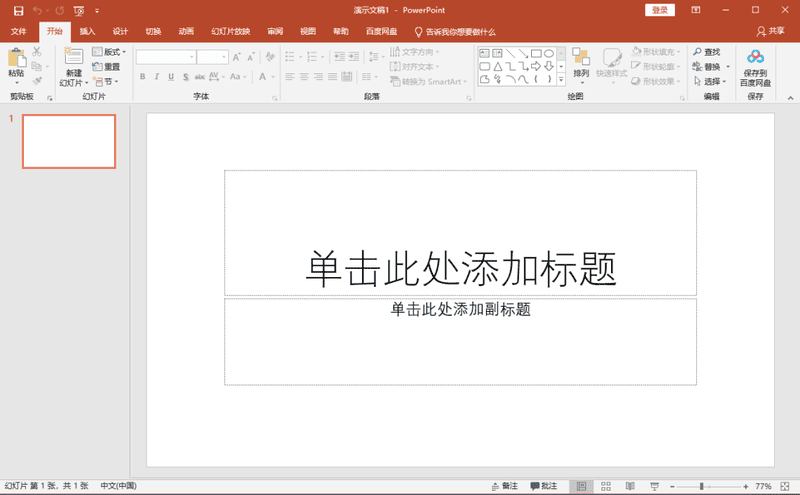The image size is (800, 495).
Task: Toggle Bold formatting
Action: (x=142, y=77)
